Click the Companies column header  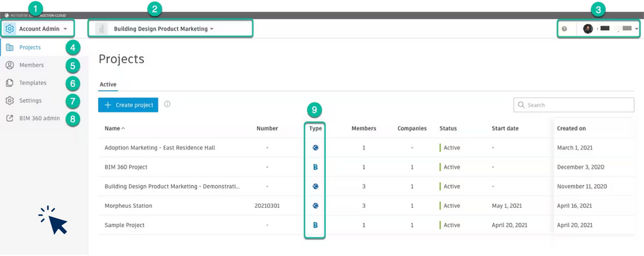412,128
